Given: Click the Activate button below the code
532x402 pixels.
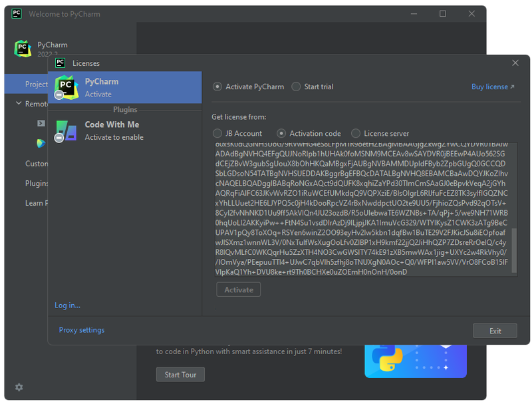Looking at the screenshot, I should click(x=239, y=290).
